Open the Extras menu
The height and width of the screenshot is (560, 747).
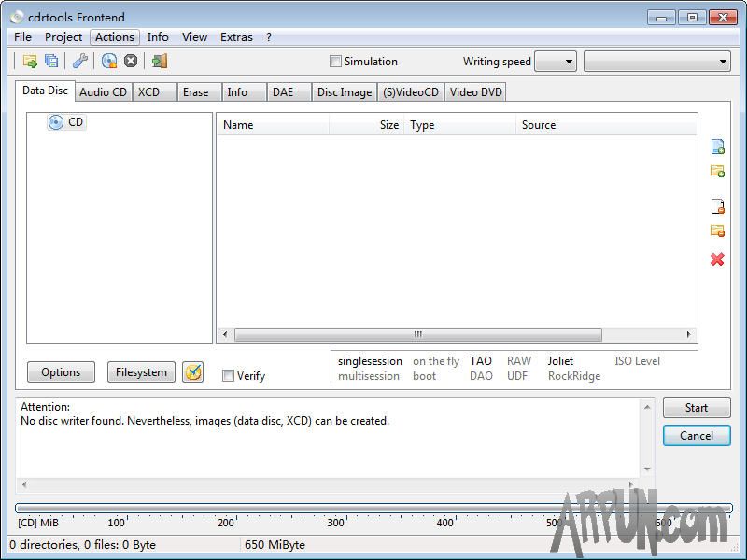236,37
